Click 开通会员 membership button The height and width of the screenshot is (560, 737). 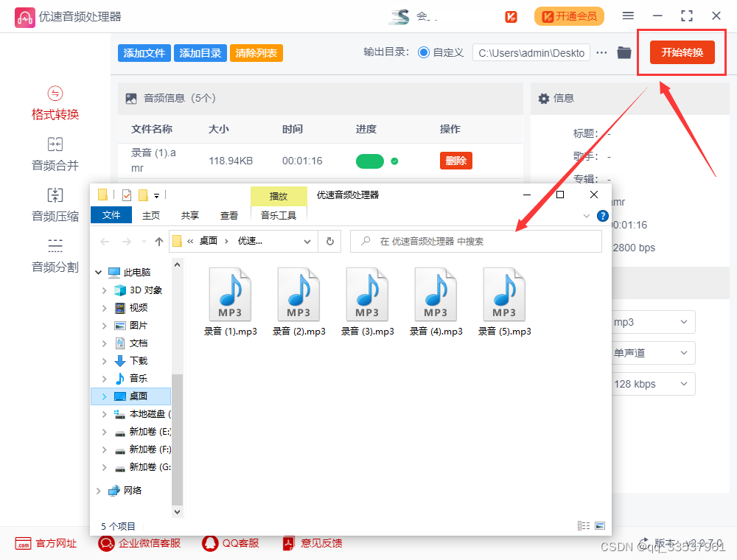569,16
